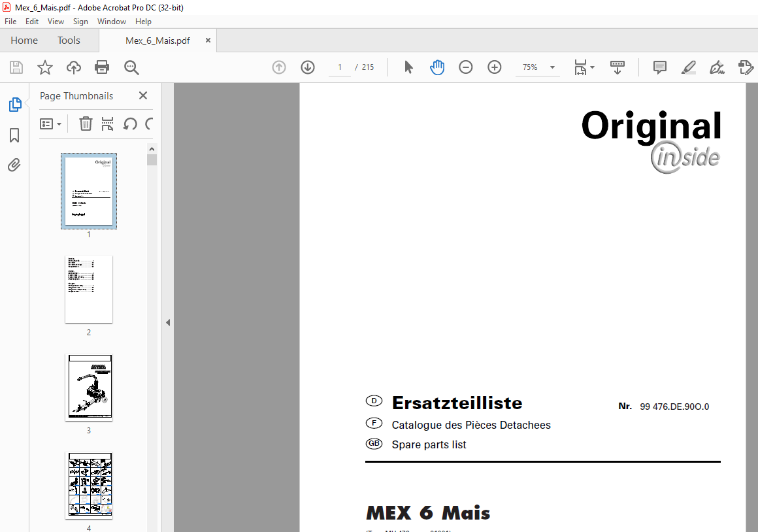Viewport: 758px width, 532px height.
Task: Click thumbnail scrollbar up arrow
Action: pyautogui.click(x=152, y=149)
